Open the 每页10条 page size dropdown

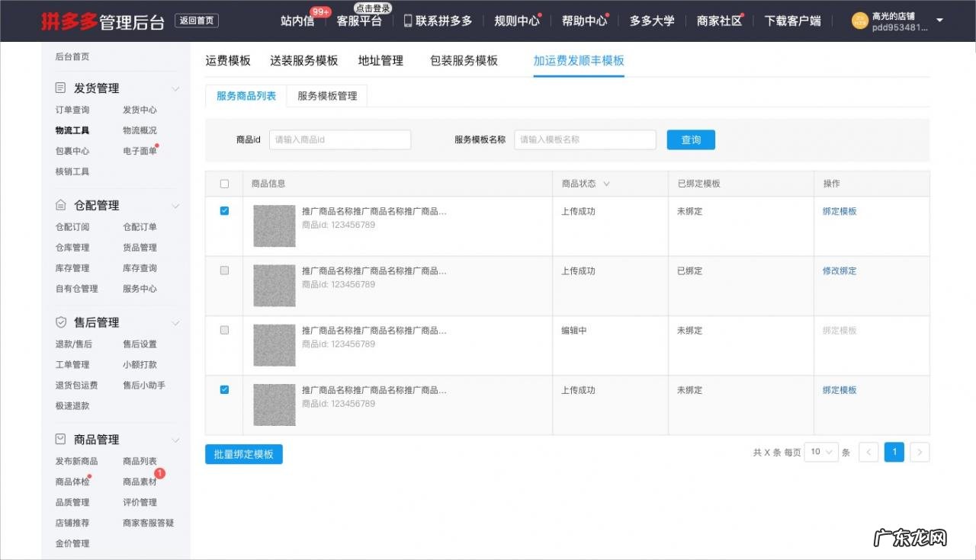[x=820, y=452]
